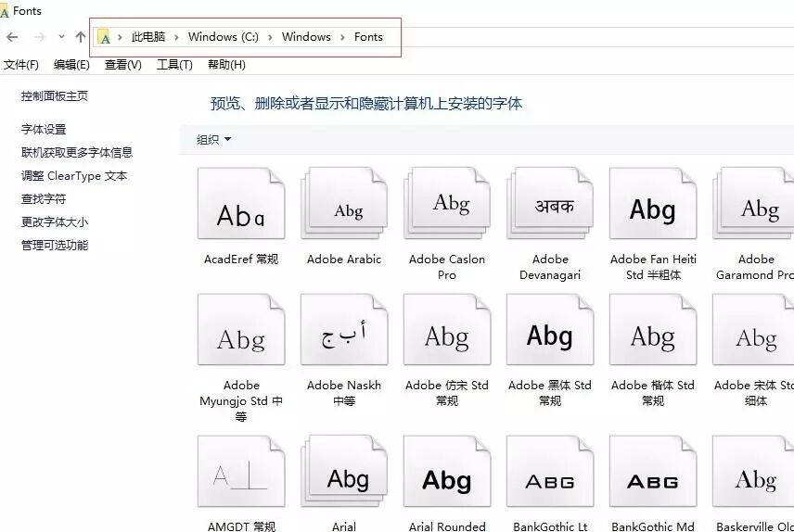The height and width of the screenshot is (532, 794).
Task: Open the AcadEref 常规 font icon
Action: 241,204
